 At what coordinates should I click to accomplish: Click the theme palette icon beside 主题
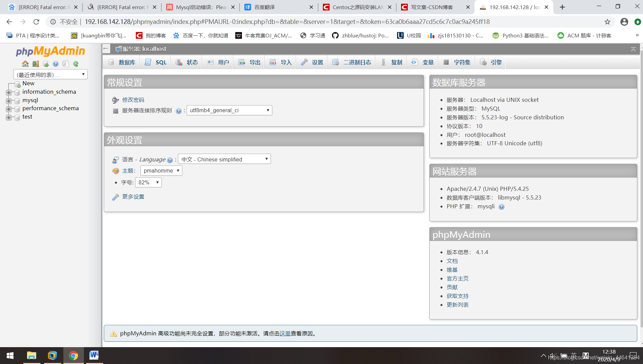[x=116, y=171]
